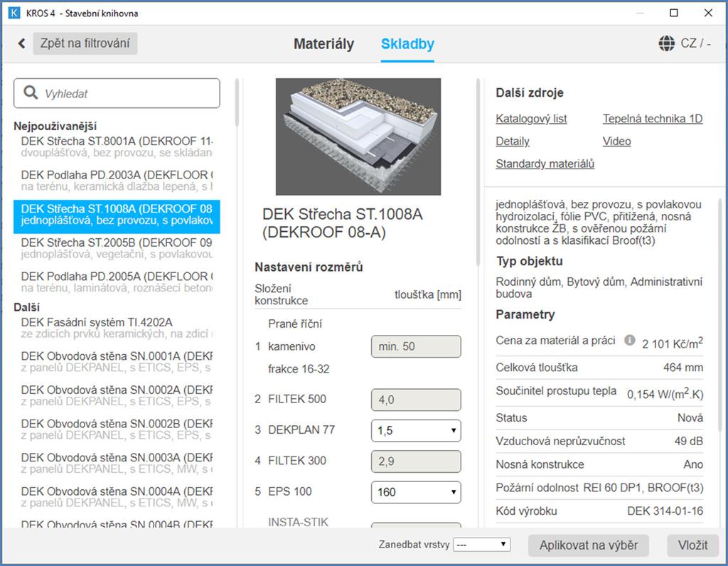Select DEK Střecha ST.2005B list item
This screenshot has height=566, width=728.
click(117, 248)
